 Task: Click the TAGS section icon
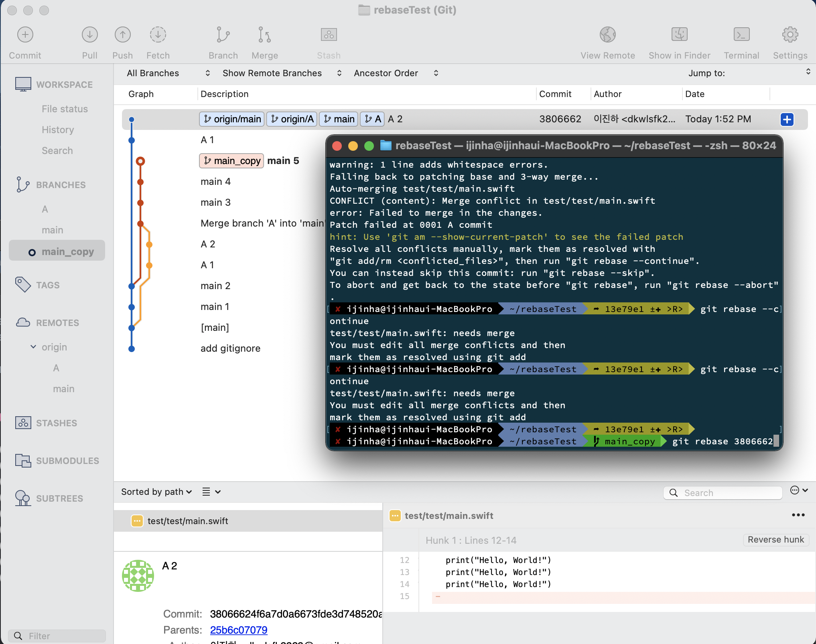(x=23, y=285)
